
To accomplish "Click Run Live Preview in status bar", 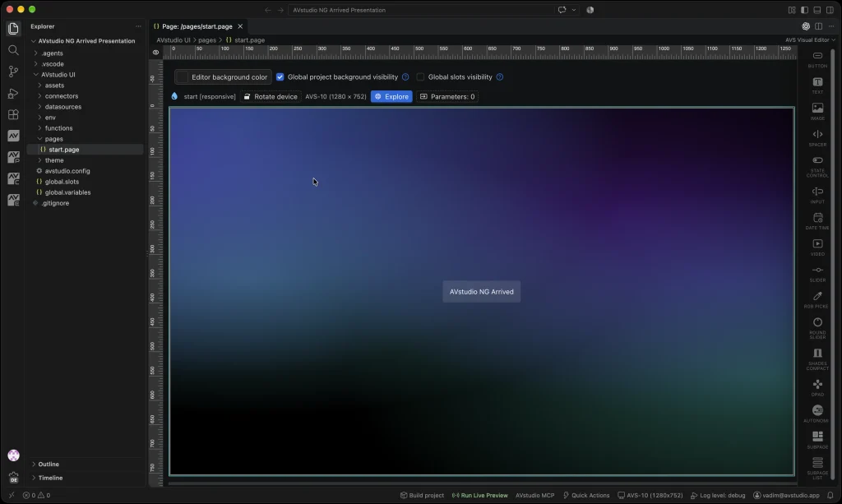I will [x=480, y=495].
